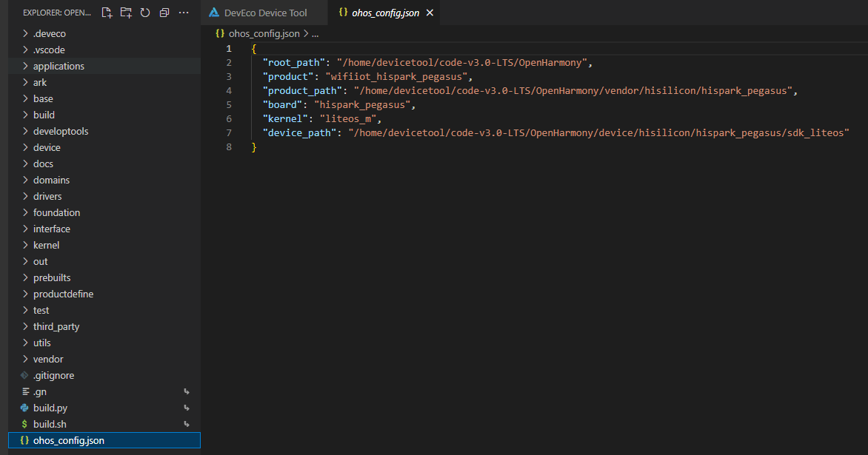Click the symlink arrow icon beside build.py
This screenshot has height=455, width=868.
click(187, 408)
